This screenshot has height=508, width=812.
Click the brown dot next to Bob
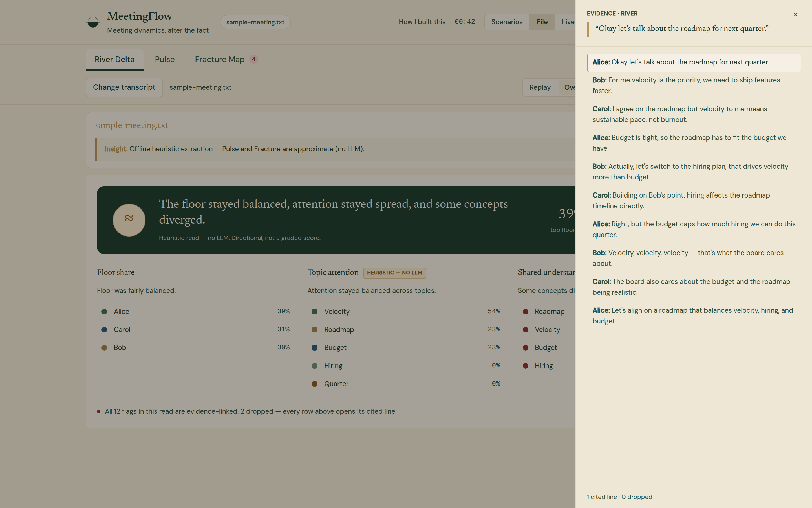point(104,348)
